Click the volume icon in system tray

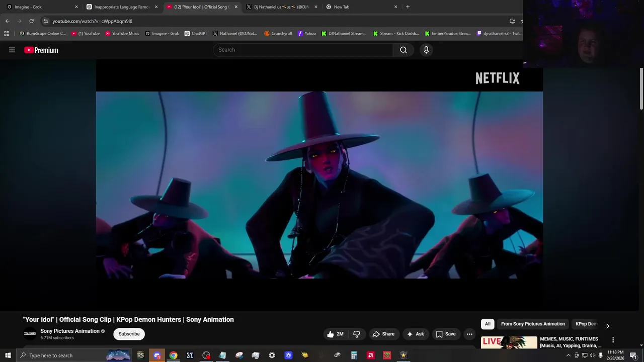point(592,355)
